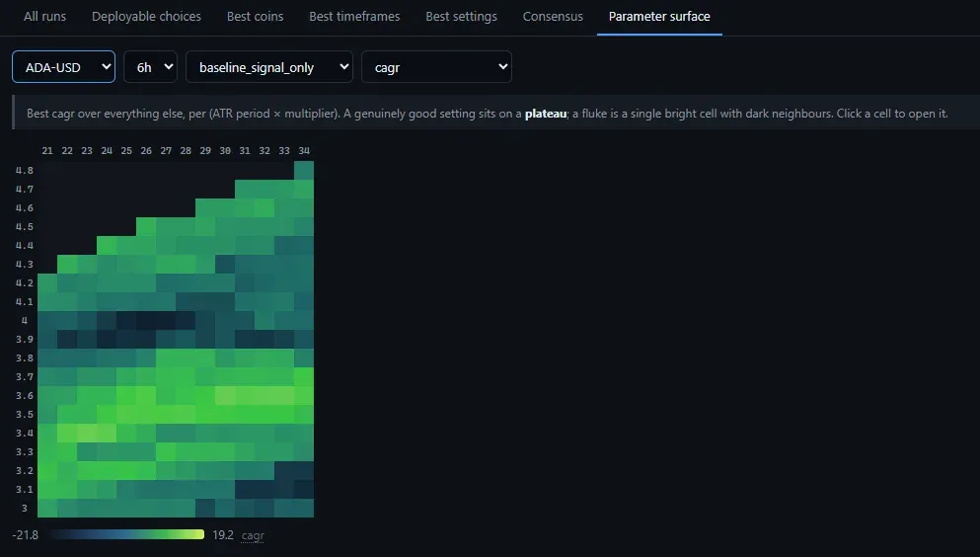Open heatmap cell ATR 21, multiplier 3
The width and height of the screenshot is (980, 557).
47,508
